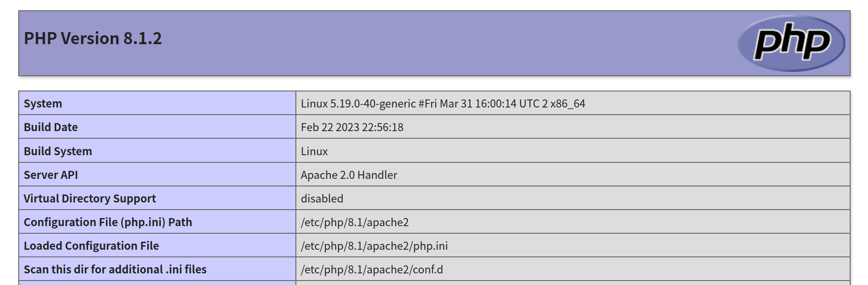This screenshot has height=285, width=868.
Task: Click the disabled value cell
Action: [x=322, y=198]
